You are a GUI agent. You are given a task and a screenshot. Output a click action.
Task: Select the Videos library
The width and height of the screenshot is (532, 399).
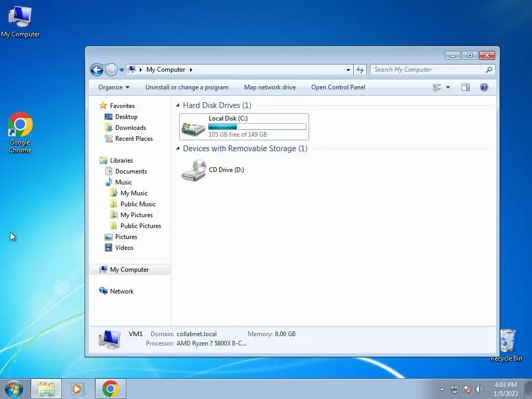point(119,248)
